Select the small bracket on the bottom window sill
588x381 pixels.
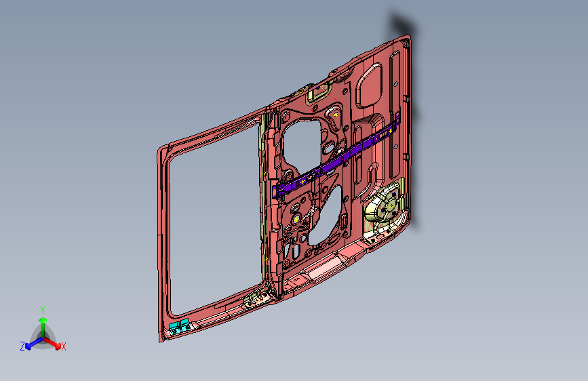[256, 299]
